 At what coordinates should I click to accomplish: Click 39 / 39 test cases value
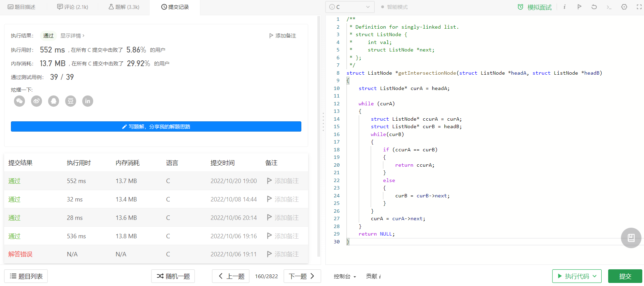tap(62, 77)
